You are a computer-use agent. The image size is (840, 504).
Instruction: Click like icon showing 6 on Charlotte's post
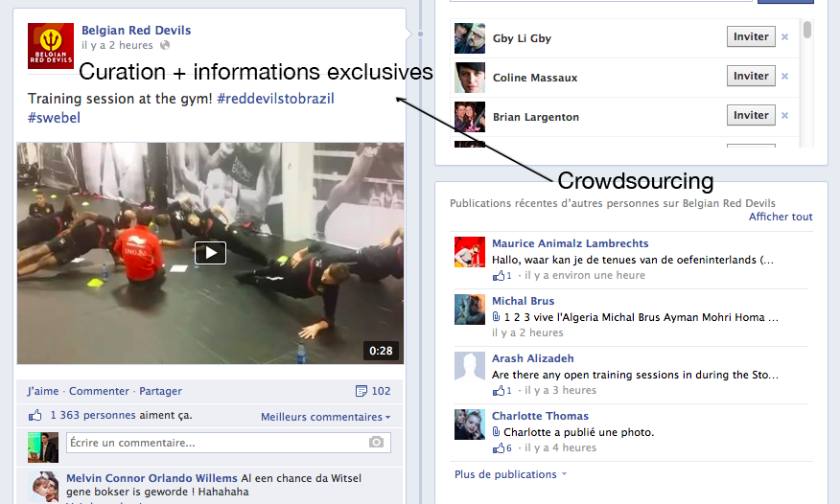[499, 447]
